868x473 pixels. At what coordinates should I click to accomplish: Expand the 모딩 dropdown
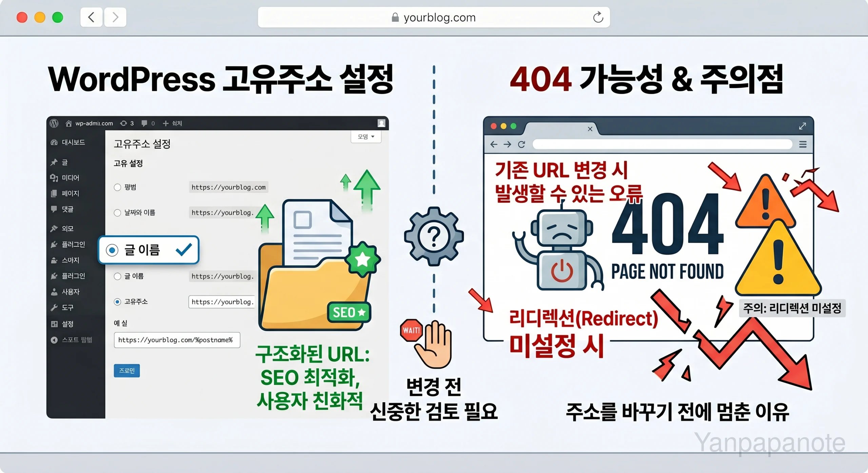point(366,137)
